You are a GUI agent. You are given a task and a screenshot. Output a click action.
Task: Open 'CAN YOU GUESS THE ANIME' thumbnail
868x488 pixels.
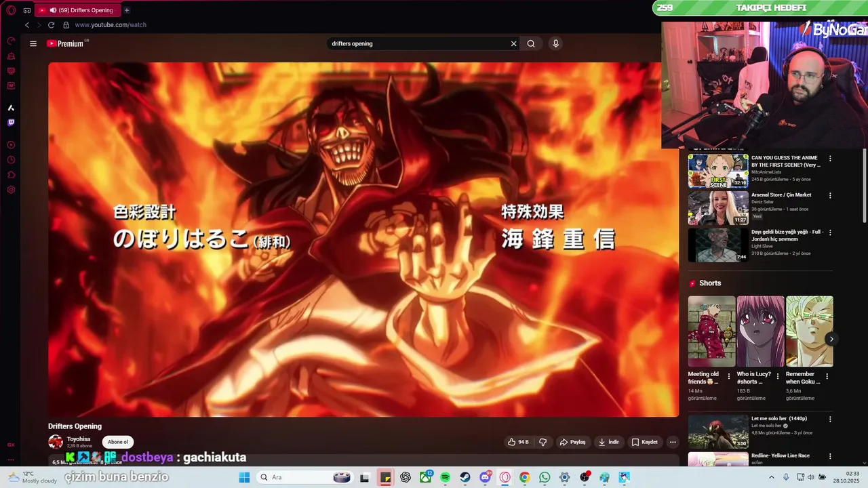click(718, 171)
